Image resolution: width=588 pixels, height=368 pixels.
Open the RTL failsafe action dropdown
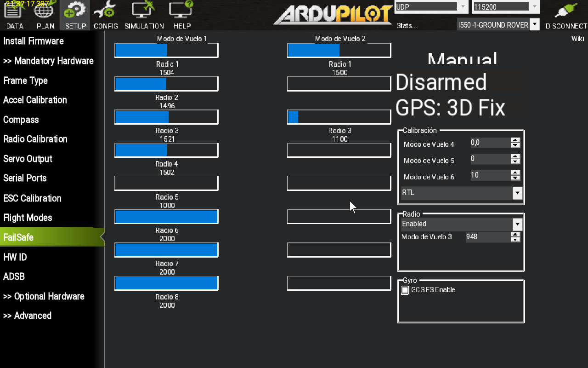point(518,193)
